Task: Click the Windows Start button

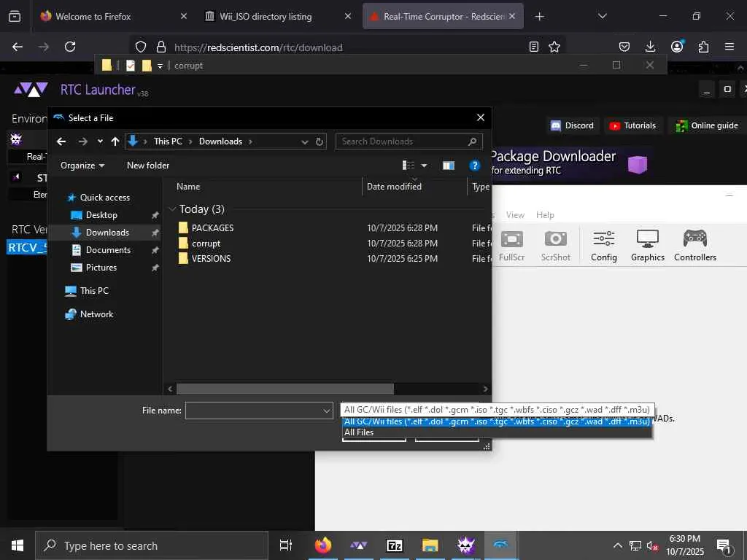Action: tap(18, 545)
